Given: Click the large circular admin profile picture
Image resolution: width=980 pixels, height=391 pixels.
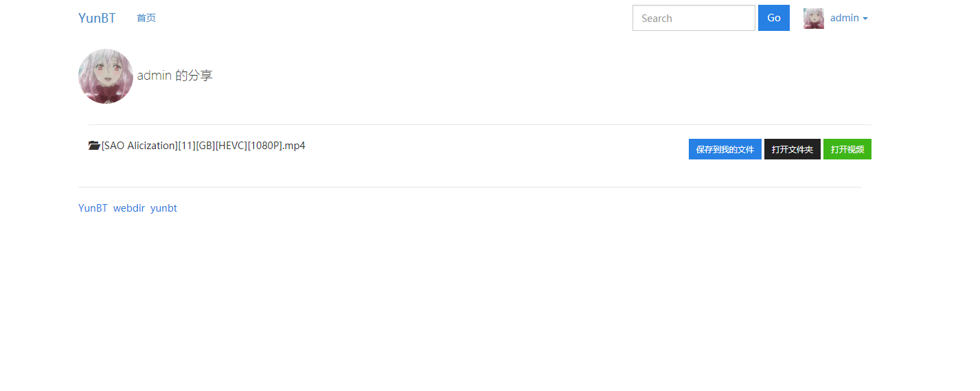Looking at the screenshot, I should tap(106, 76).
